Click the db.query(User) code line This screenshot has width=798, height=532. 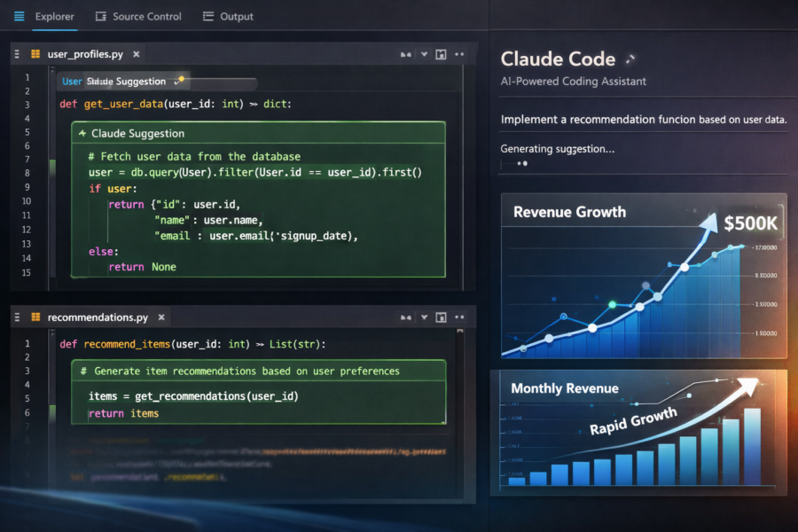coord(255,173)
